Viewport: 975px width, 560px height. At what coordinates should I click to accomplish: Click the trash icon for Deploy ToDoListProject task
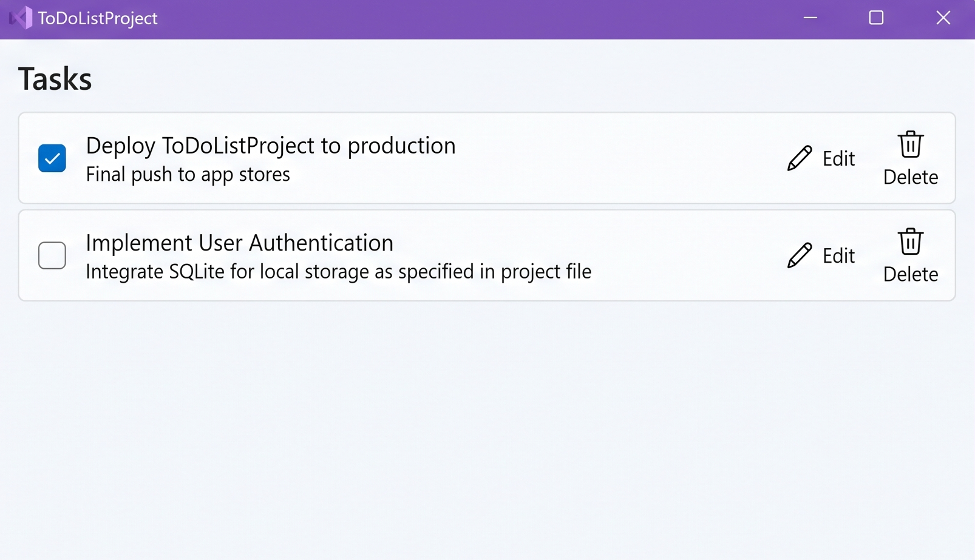tap(911, 144)
